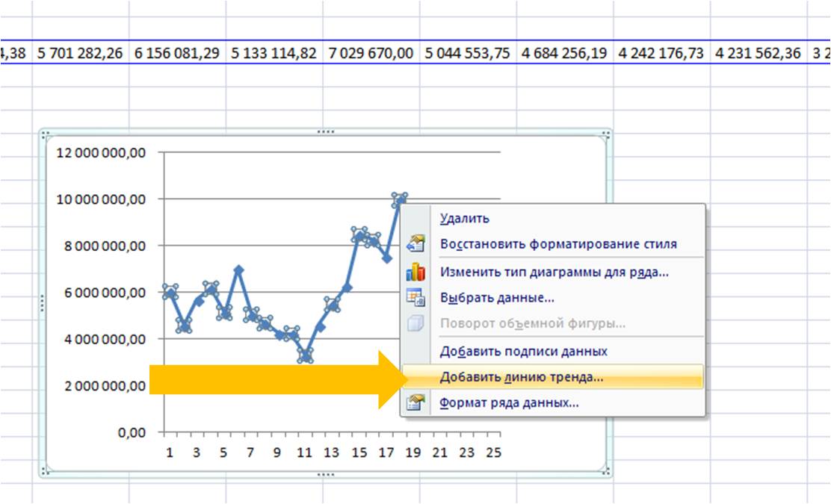831x504 pixels.
Task: Click horizontal axis label 21
Action: [x=440, y=452]
